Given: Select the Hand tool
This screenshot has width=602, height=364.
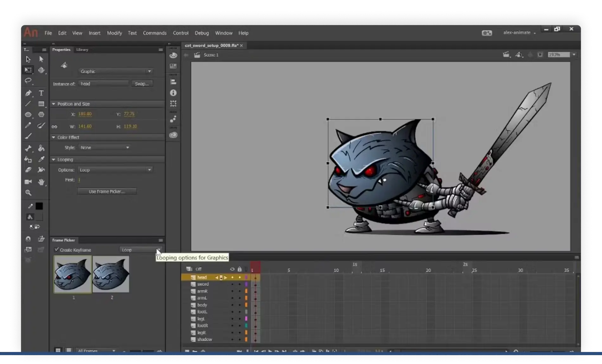Looking at the screenshot, I should tap(41, 182).
